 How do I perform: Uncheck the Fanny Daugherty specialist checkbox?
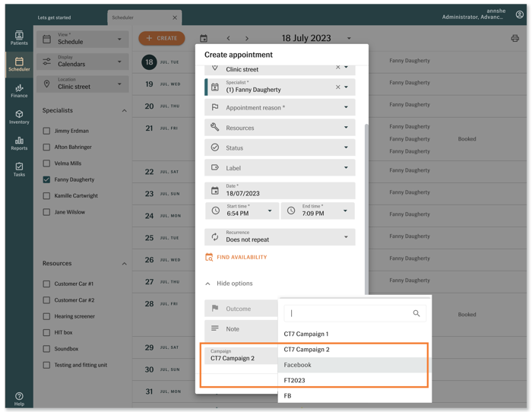(x=47, y=179)
